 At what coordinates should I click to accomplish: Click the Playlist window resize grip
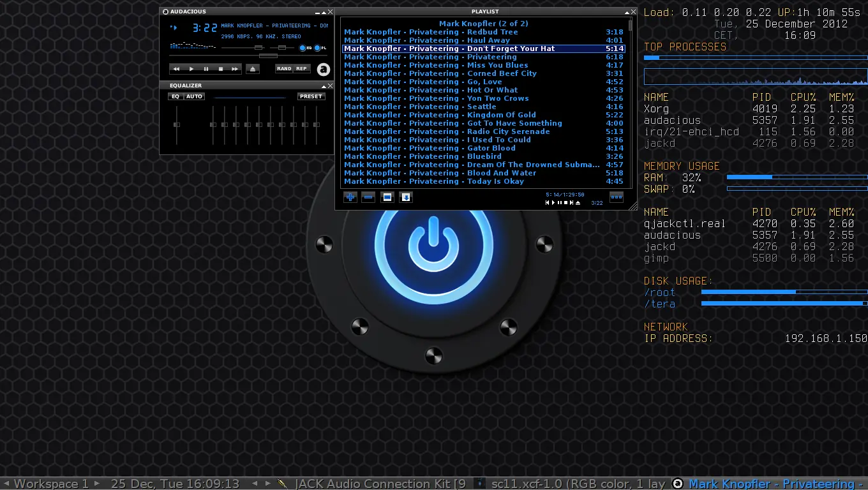[x=633, y=205]
